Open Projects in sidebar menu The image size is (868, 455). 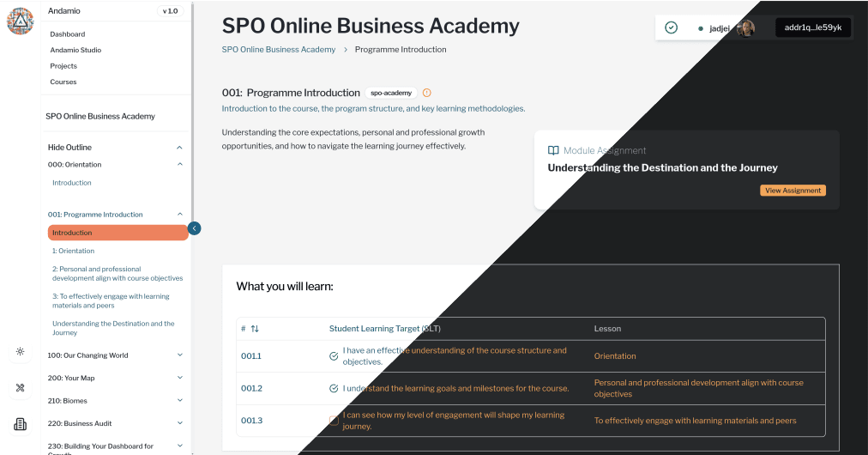tap(63, 66)
